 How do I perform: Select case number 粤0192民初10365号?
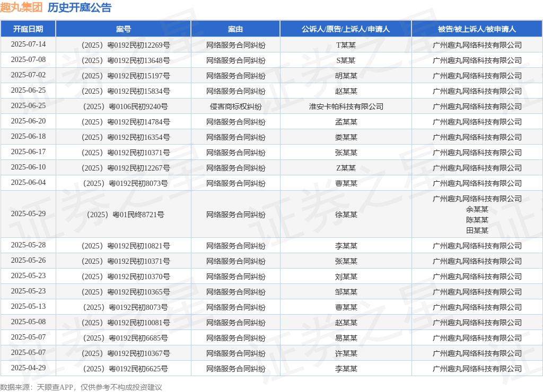(x=126, y=292)
